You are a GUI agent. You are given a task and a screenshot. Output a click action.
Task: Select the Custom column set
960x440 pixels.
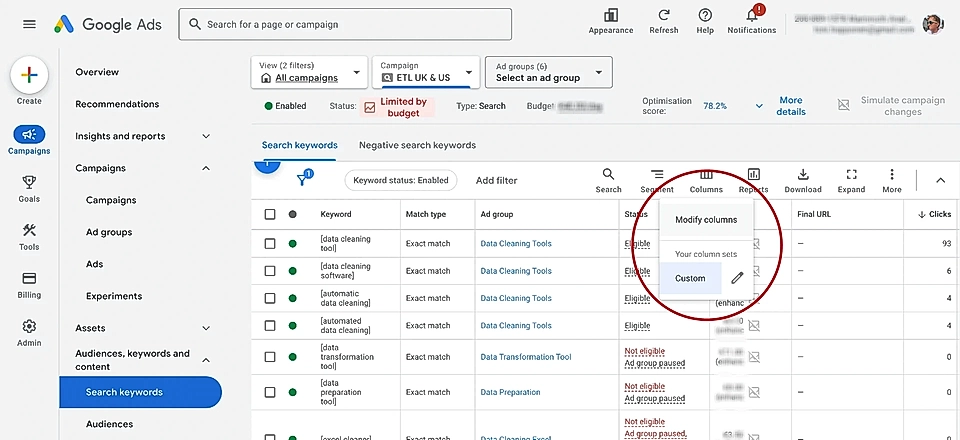click(691, 278)
